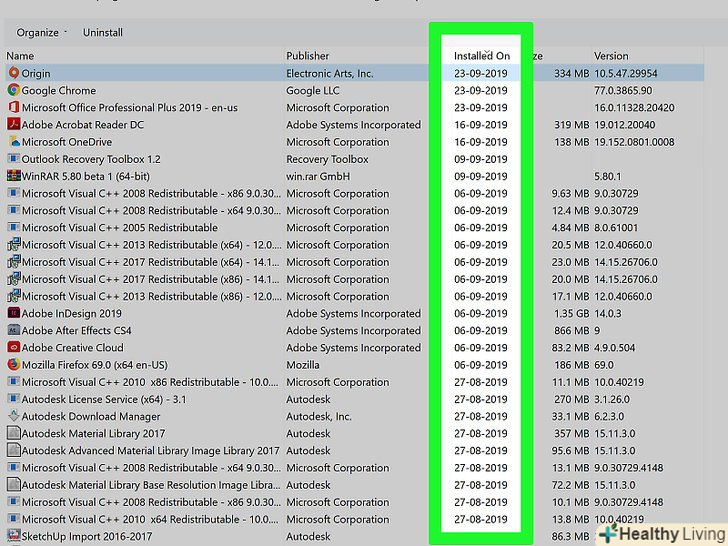
Task: Click the 334 MB size of Origin
Action: 572,73
